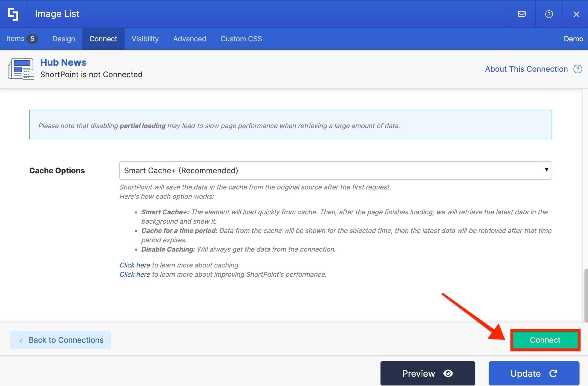
Task: Click here link about caching
Action: pos(135,265)
